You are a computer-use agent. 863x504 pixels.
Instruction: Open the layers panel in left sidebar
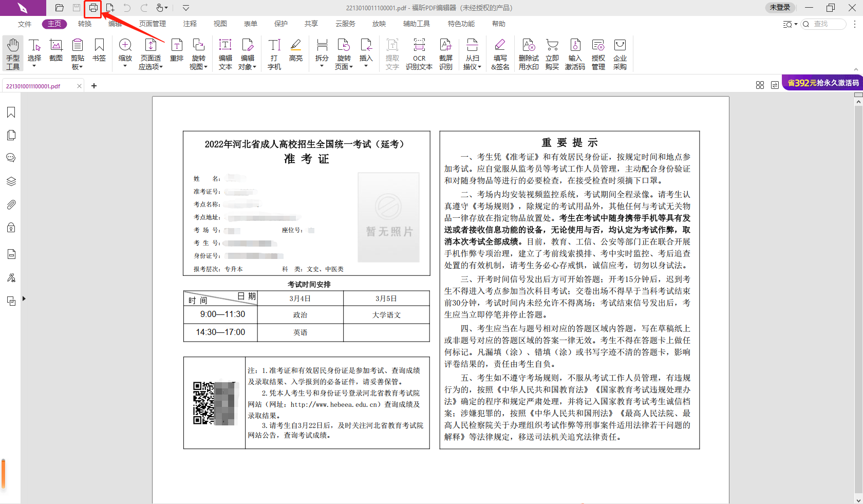pyautogui.click(x=11, y=181)
